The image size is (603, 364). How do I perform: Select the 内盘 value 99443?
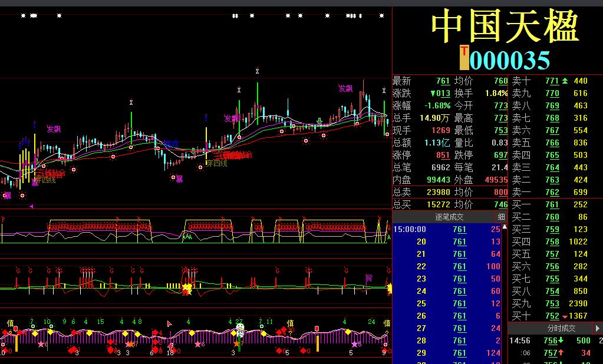(x=439, y=180)
